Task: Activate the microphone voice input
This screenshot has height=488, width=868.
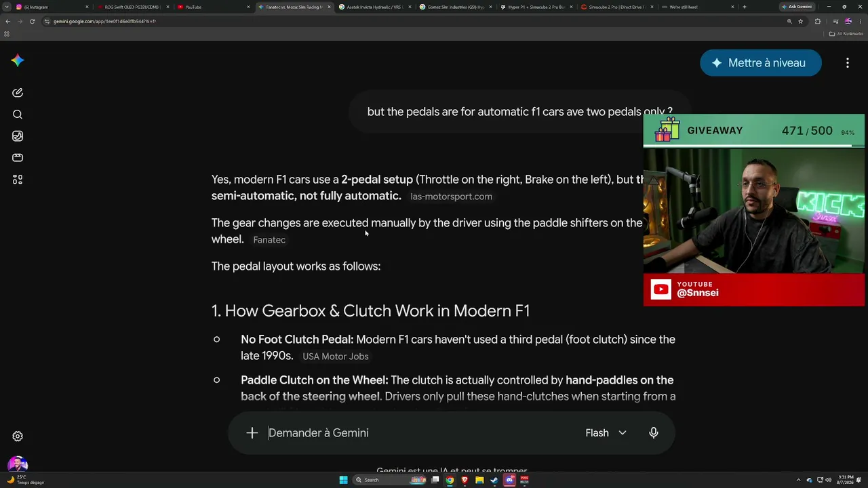Action: coord(654,433)
